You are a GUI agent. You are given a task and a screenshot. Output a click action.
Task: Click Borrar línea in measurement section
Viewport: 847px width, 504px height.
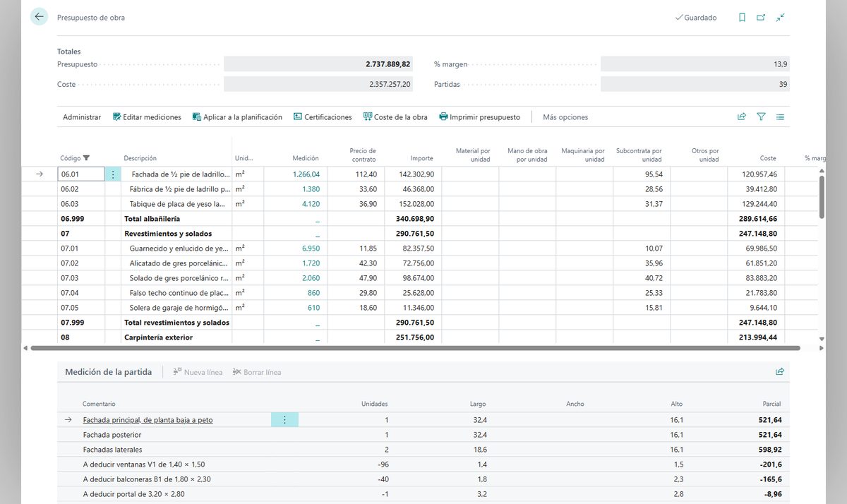(x=256, y=372)
